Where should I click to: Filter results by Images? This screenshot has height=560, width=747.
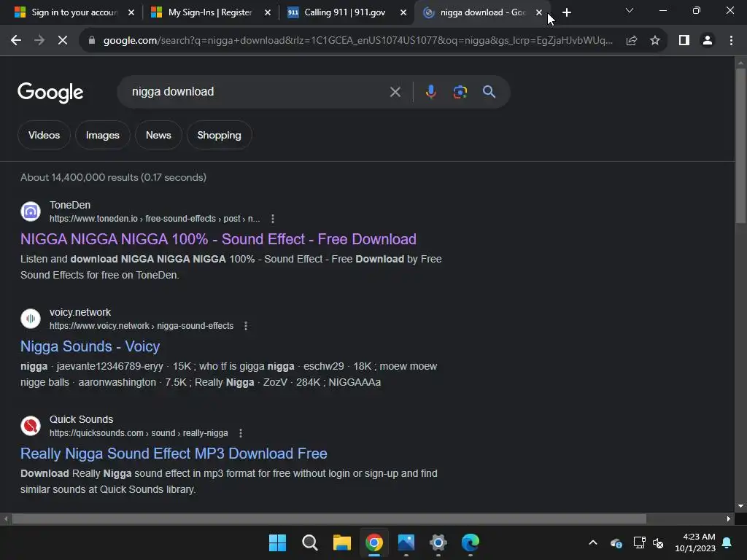(x=102, y=135)
